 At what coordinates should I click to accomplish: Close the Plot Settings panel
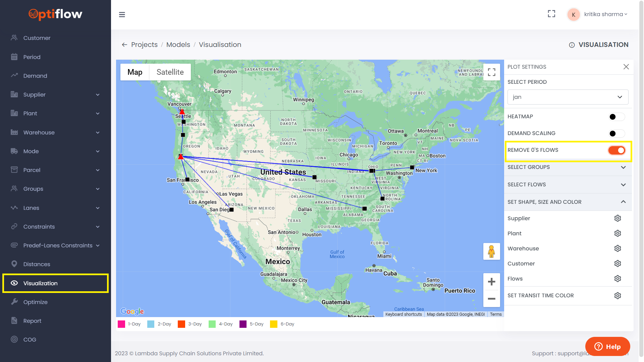pos(626,67)
